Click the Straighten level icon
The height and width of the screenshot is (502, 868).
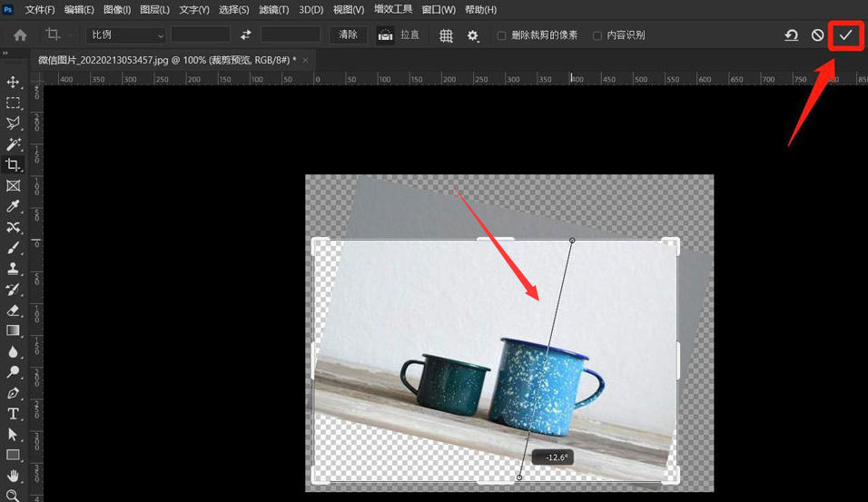386,35
